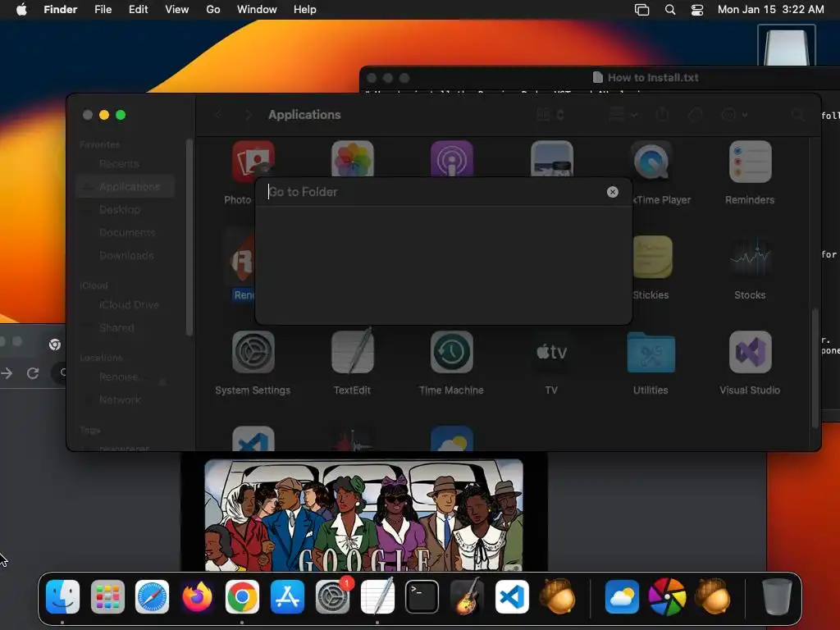Open the Visual Studio app icon

(x=750, y=352)
